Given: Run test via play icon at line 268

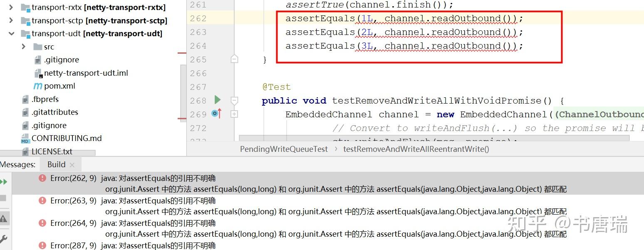Looking at the screenshot, I should (x=217, y=100).
